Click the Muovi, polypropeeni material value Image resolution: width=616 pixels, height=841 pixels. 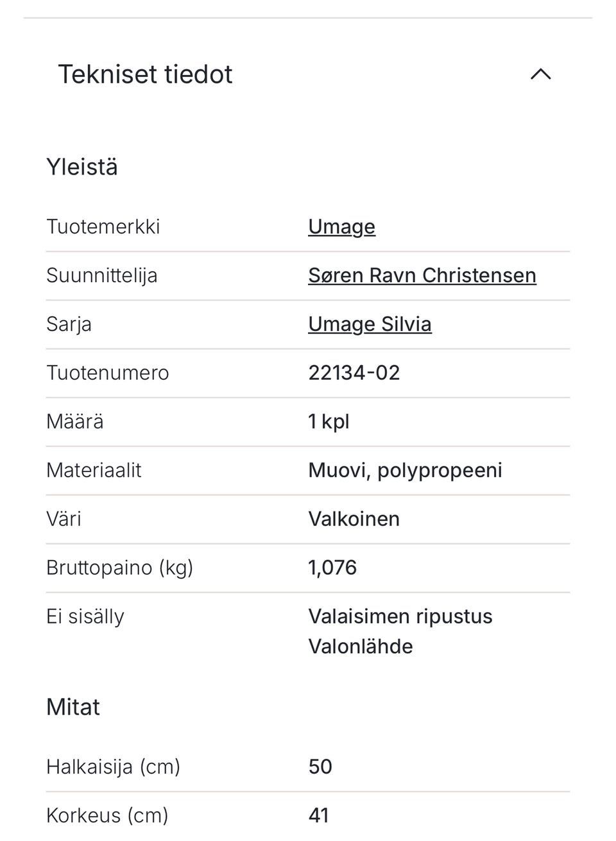[405, 470]
